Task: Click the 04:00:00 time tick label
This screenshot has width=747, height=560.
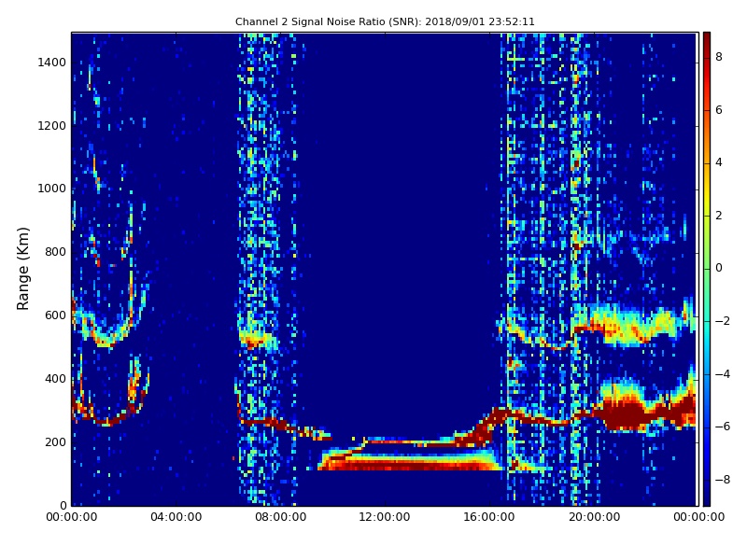Action: [x=176, y=517]
